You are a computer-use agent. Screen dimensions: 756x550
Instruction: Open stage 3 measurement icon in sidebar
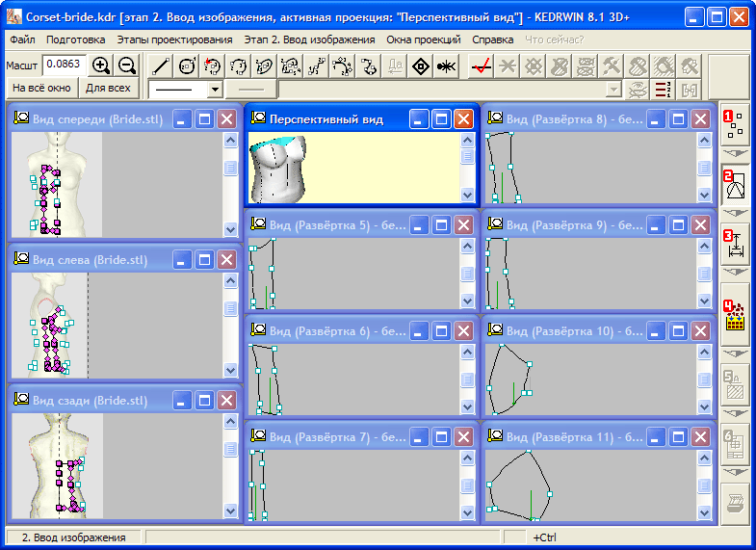pyautogui.click(x=736, y=245)
